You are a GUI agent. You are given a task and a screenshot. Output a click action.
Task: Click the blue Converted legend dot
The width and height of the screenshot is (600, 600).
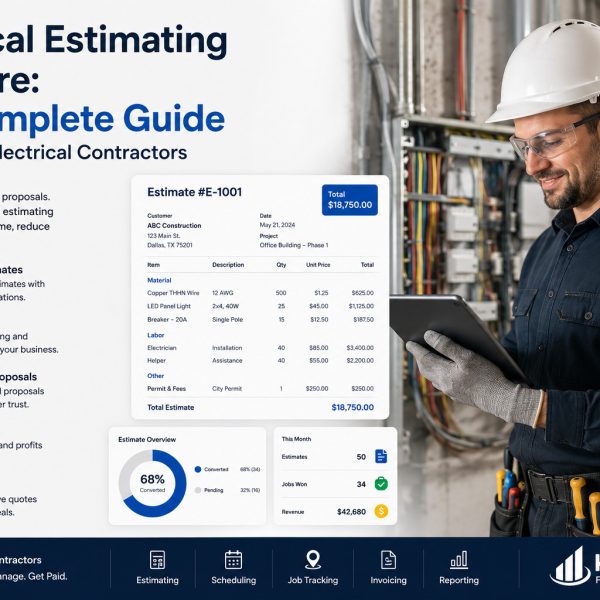198,469
